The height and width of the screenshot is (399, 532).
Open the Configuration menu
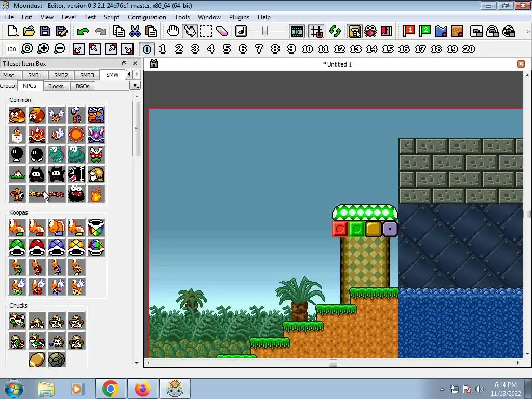[x=147, y=17]
